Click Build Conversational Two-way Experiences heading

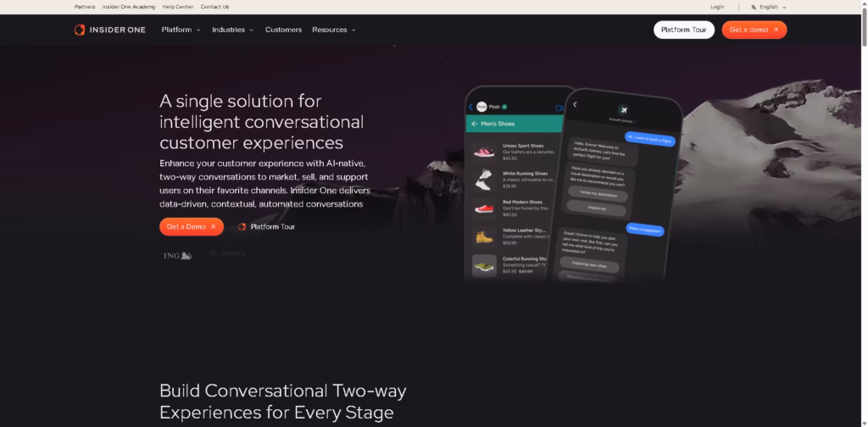click(283, 402)
